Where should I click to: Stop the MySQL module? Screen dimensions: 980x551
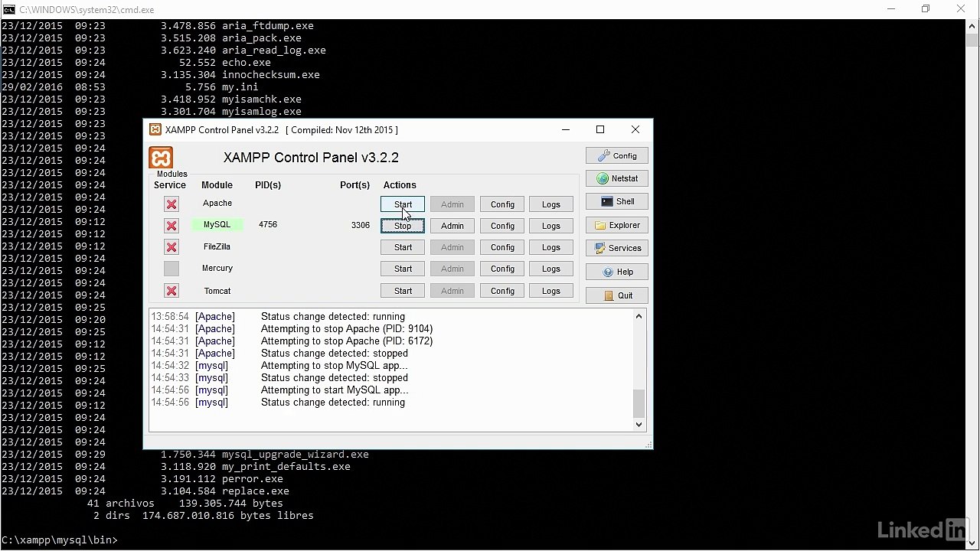[x=403, y=226]
